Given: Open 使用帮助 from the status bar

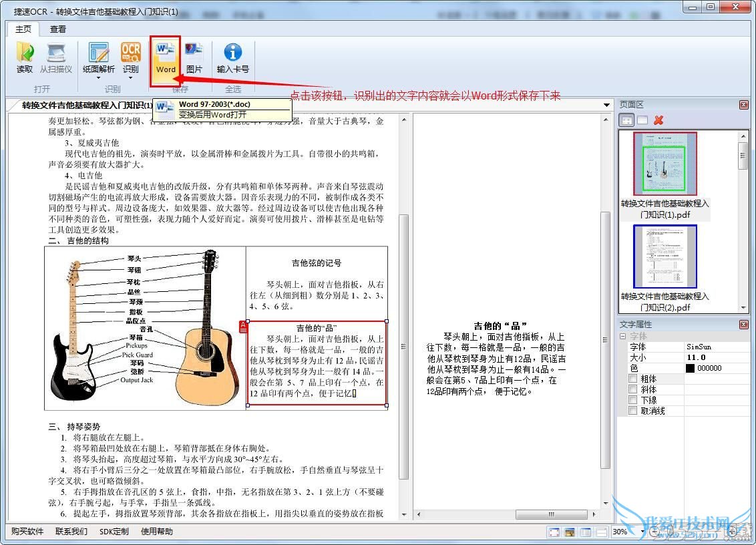Looking at the screenshot, I should (x=157, y=532).
